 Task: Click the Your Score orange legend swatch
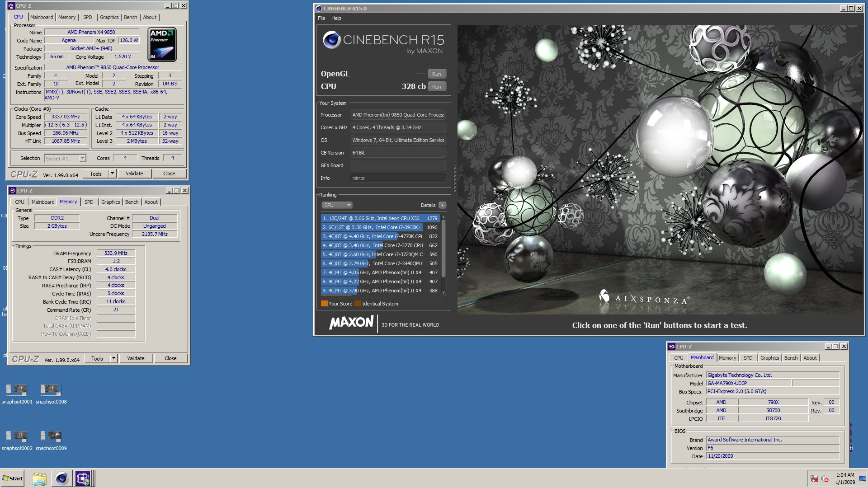click(324, 304)
